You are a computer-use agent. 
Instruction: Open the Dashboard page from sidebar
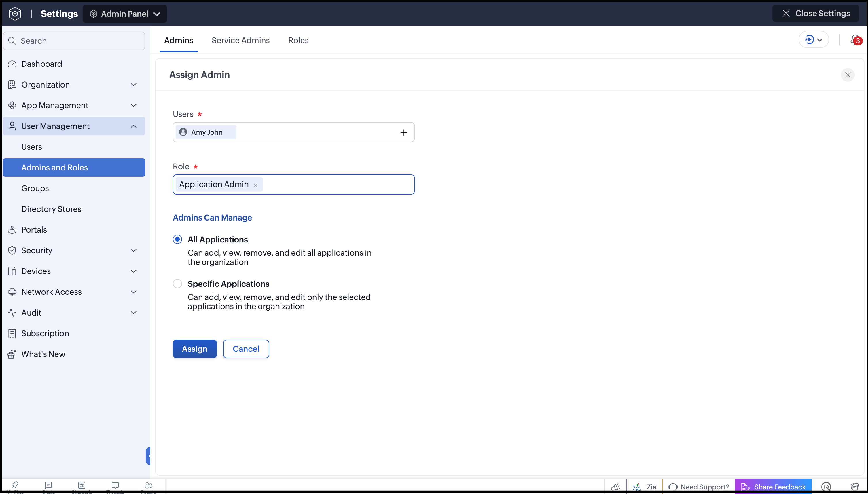pyautogui.click(x=74, y=64)
